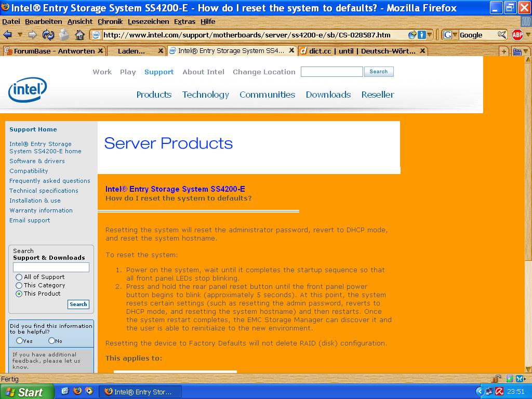The image size is (532, 399).
Task: Open the Hilfe menu
Action: click(208, 22)
